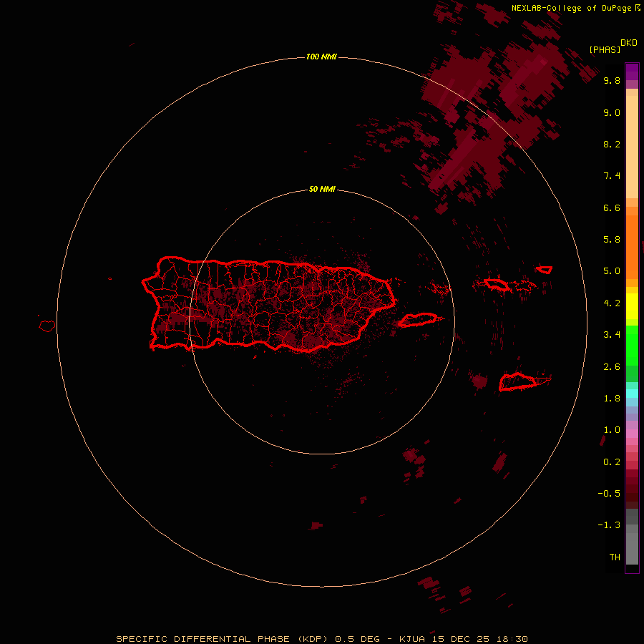This screenshot has height=644, width=644.
Task: Click the 0.2 scale label
Action: pos(612,462)
